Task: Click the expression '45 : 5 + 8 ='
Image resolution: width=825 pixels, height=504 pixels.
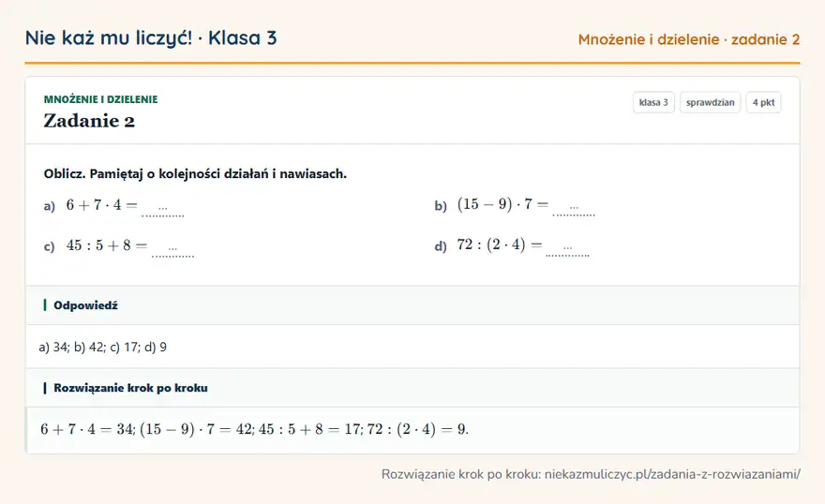Action: [107, 245]
